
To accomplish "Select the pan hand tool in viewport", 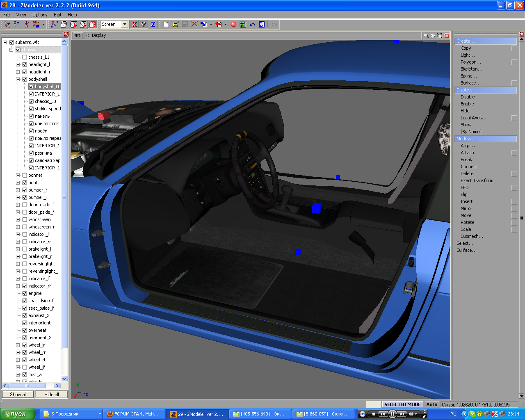I will [433, 36].
